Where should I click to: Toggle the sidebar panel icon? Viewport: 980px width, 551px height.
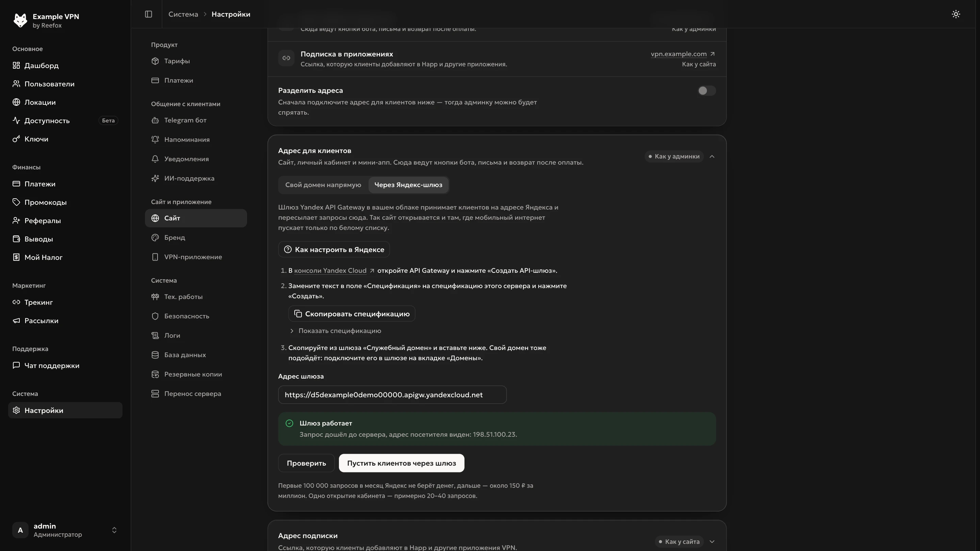(148, 14)
